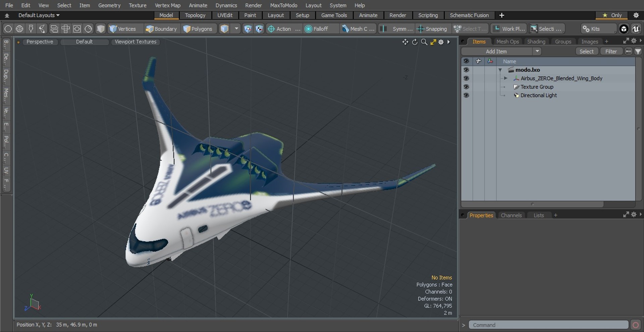Image resolution: width=644 pixels, height=332 pixels.
Task: Click the list options icon beside Filter
Action: click(629, 51)
